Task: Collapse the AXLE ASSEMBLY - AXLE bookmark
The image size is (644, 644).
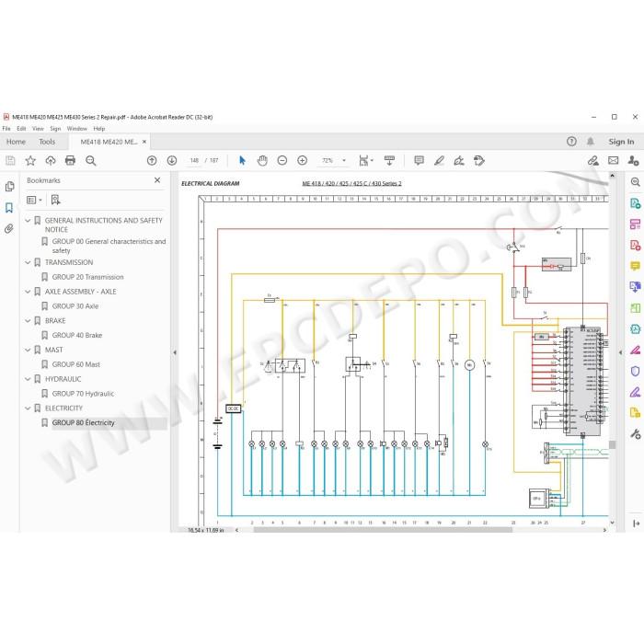Action: 28,292
